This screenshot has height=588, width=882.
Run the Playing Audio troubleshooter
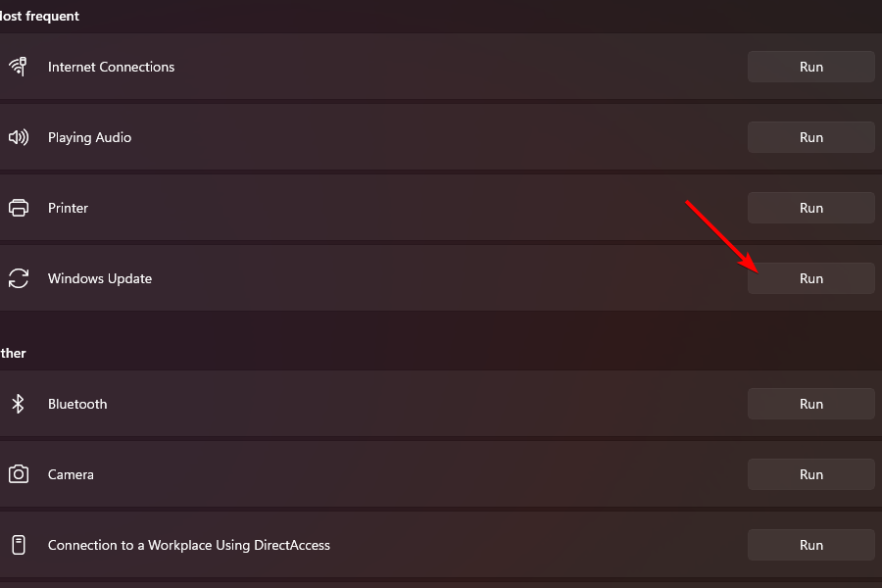pyautogui.click(x=810, y=137)
